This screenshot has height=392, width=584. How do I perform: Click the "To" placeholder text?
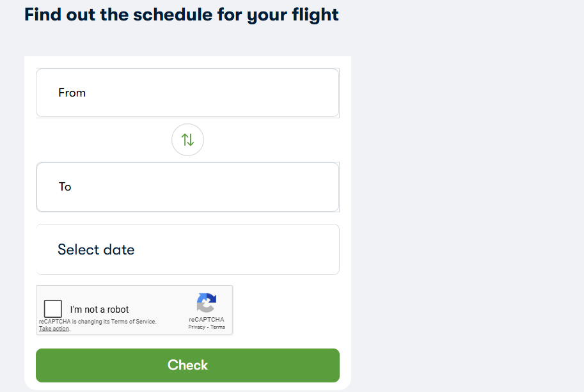[65, 187]
